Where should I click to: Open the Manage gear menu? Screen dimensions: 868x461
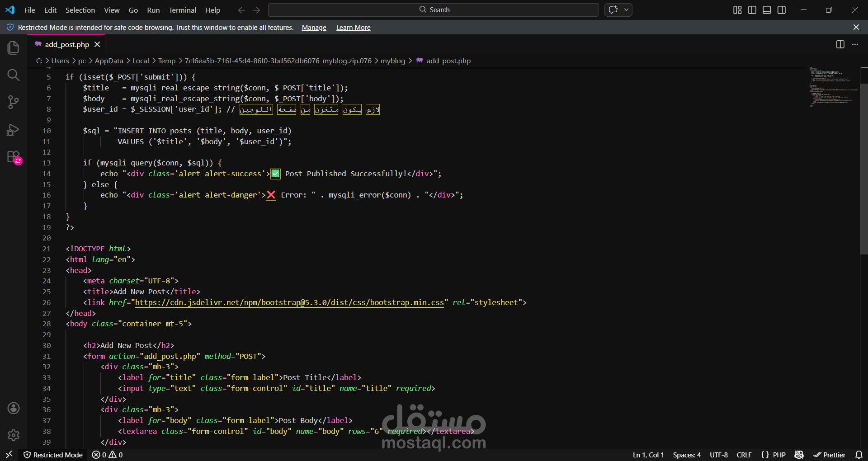click(x=14, y=435)
